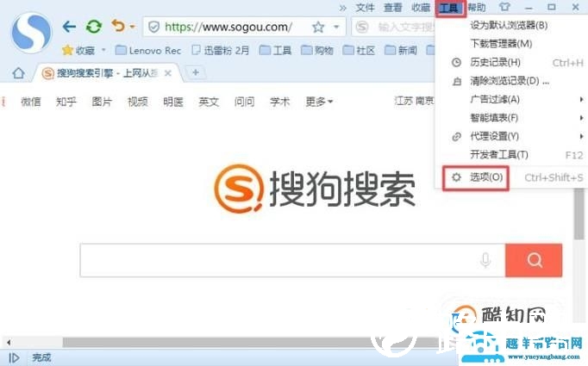Click the microphone voice search icon
The width and height of the screenshot is (588, 366).
(x=485, y=260)
